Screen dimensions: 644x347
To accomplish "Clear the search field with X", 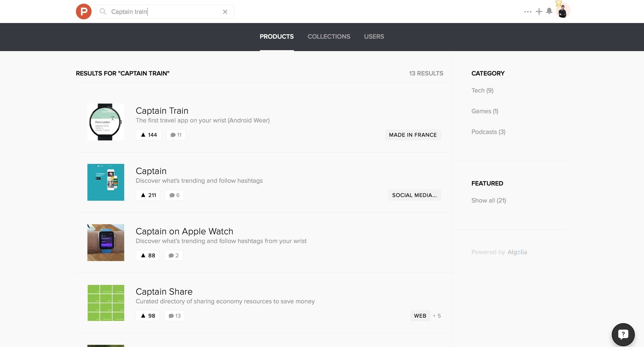I will (x=225, y=12).
